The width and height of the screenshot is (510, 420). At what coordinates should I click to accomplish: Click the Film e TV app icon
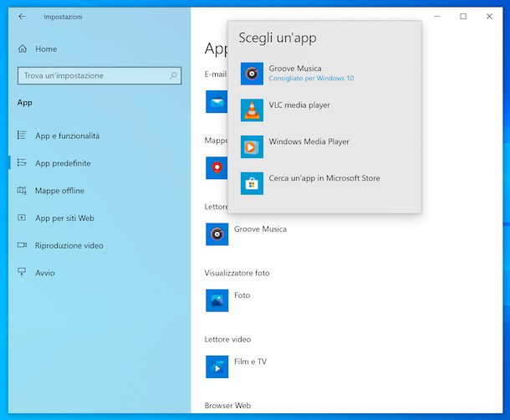click(217, 366)
